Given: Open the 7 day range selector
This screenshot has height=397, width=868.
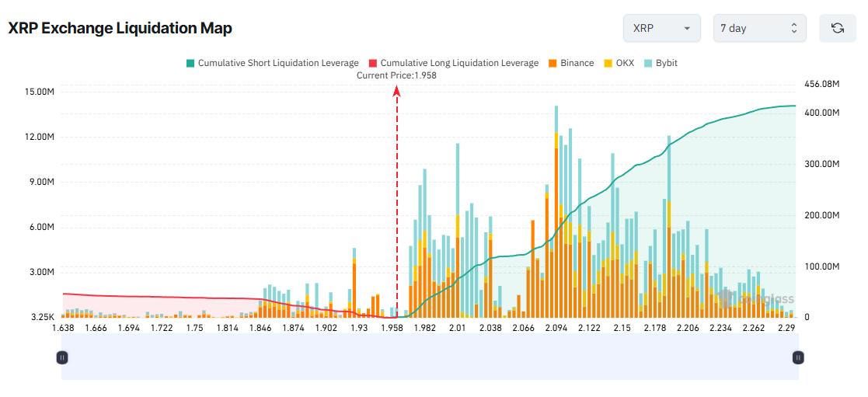Looking at the screenshot, I should pyautogui.click(x=759, y=28).
